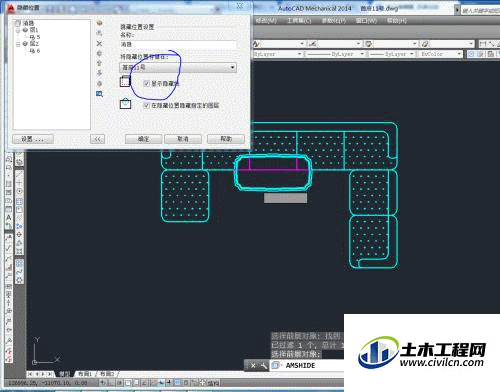Toggle the lower hide-layer checkbox in the dialog
Image resolution: width=500 pixels, height=392 pixels.
tap(146, 105)
